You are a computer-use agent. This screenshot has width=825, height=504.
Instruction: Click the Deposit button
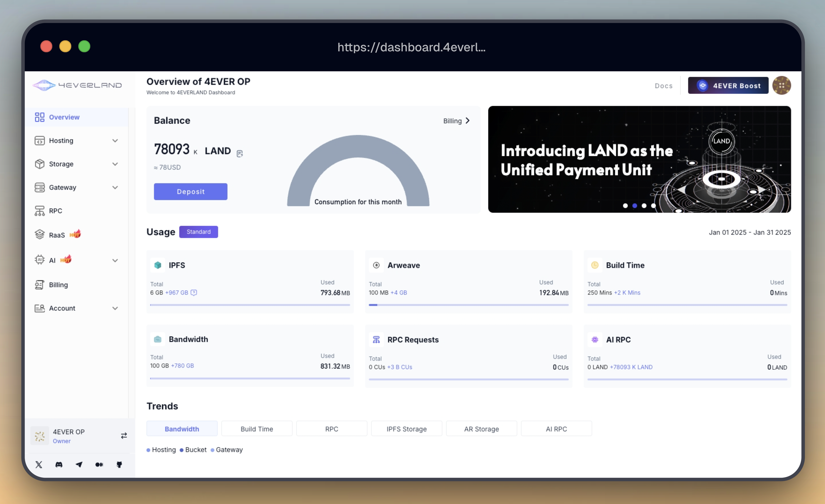point(191,192)
